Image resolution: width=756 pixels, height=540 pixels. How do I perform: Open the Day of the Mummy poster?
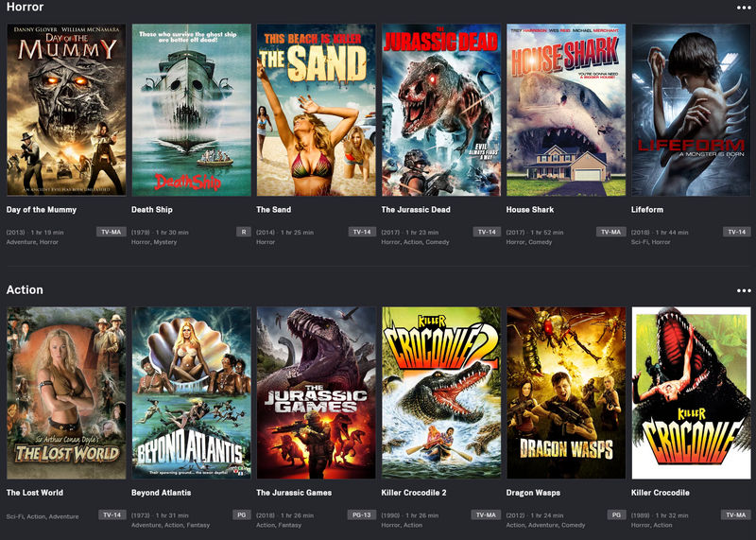point(66,110)
